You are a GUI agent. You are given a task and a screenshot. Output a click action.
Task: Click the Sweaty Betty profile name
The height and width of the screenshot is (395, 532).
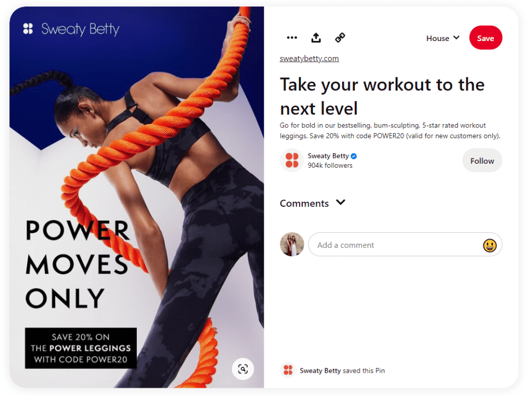[x=328, y=155]
